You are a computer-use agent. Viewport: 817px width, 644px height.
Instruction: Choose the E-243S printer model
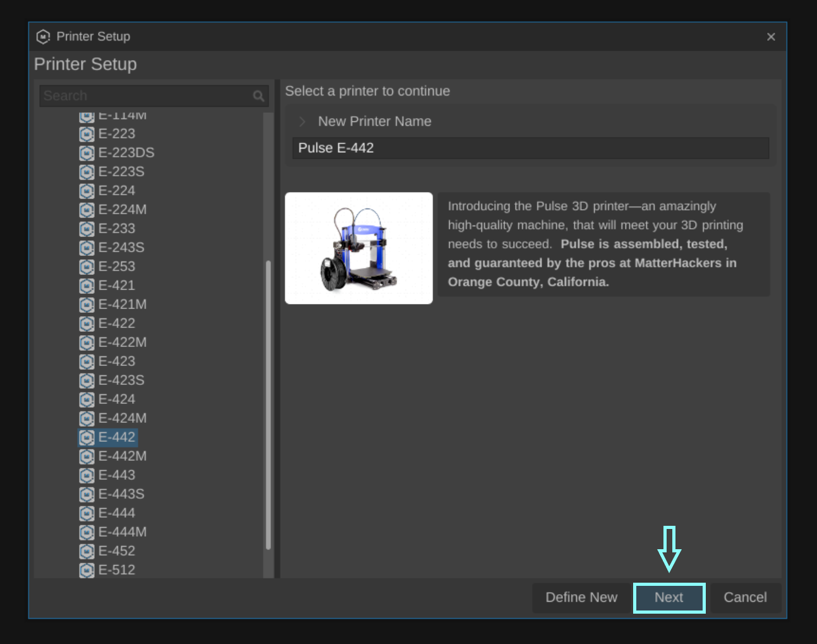pyautogui.click(x=121, y=248)
